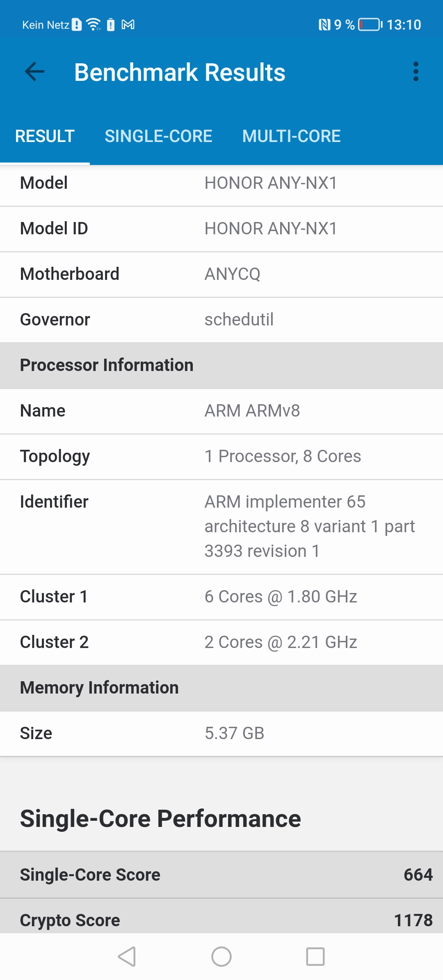The width and height of the screenshot is (443, 980).
Task: Select the Motherboard ANYCQ row
Action: coord(221,274)
